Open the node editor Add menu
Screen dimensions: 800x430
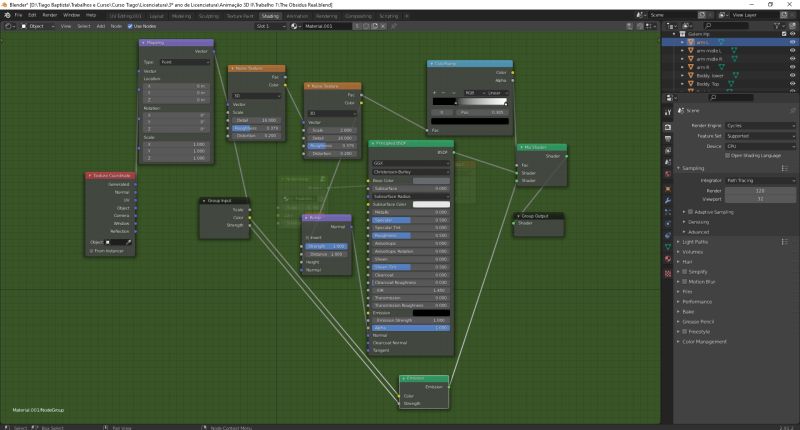point(101,26)
